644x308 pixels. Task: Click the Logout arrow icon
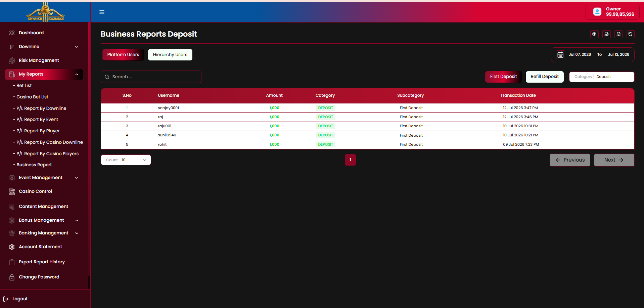coord(6,299)
